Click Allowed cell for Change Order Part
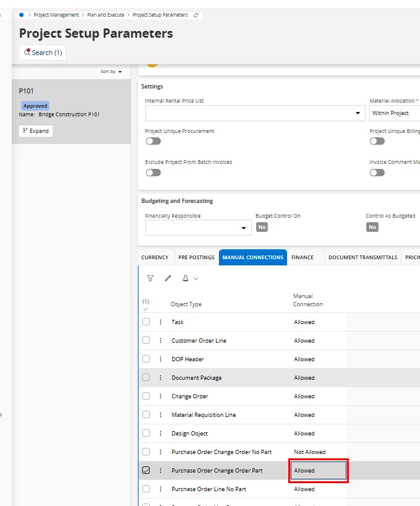 tap(319, 471)
